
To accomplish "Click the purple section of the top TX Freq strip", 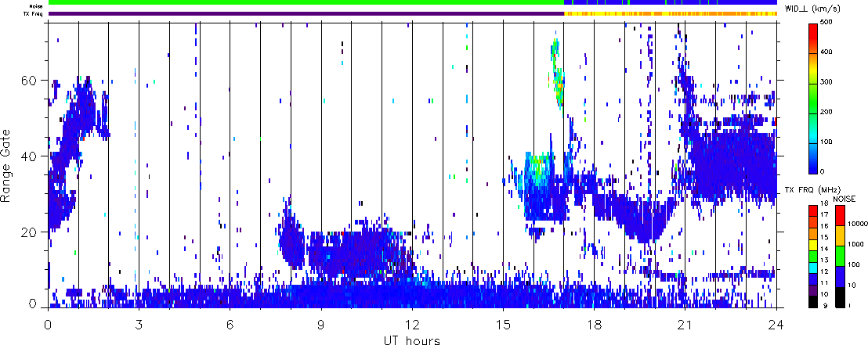I will (x=306, y=13).
